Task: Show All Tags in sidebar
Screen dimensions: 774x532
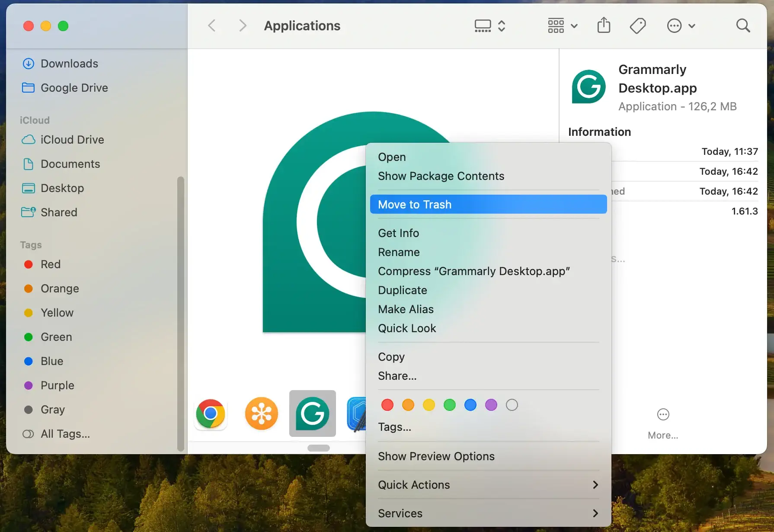Action: (x=56, y=434)
